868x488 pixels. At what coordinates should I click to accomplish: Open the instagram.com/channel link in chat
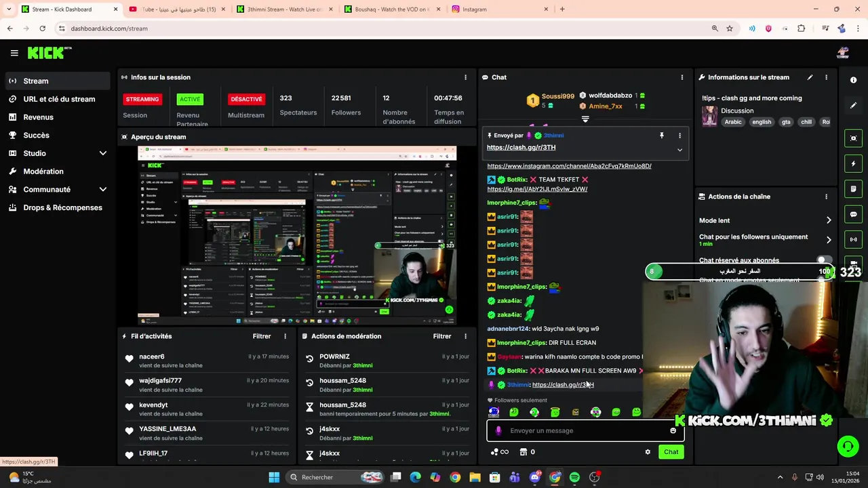pos(569,166)
